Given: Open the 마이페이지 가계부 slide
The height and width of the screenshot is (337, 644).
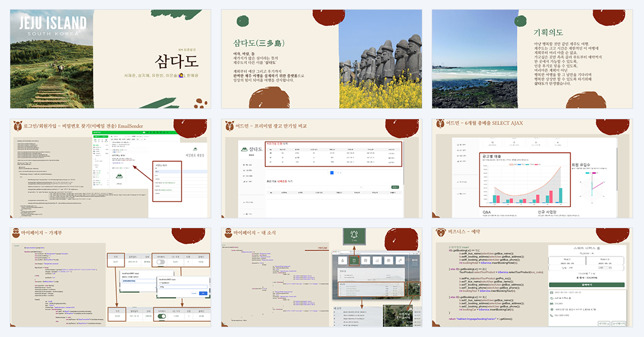Looking at the screenshot, I should [x=111, y=278].
